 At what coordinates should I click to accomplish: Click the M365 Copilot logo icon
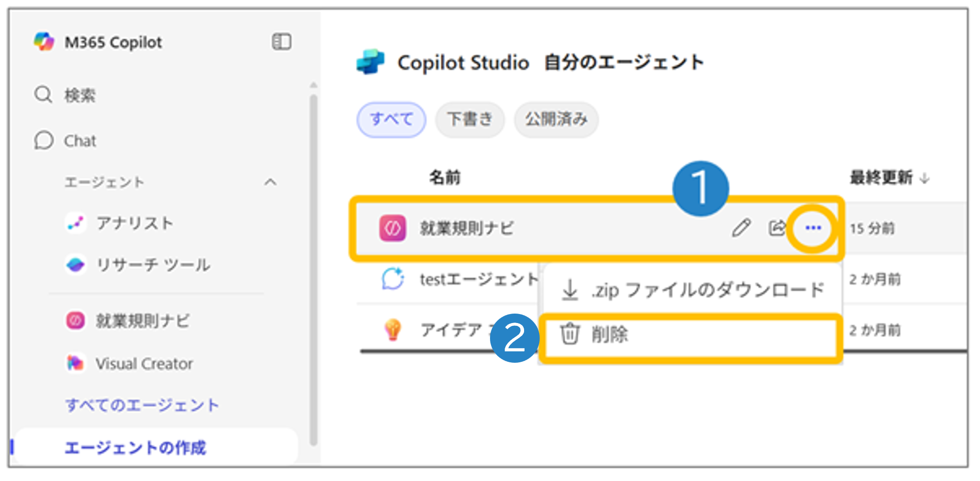[x=44, y=42]
